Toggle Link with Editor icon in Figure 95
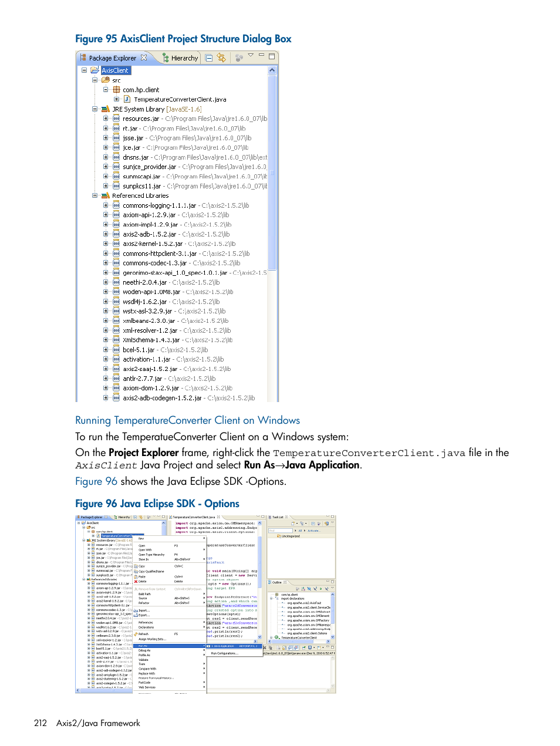This screenshot has height=746, width=560. tap(221, 58)
